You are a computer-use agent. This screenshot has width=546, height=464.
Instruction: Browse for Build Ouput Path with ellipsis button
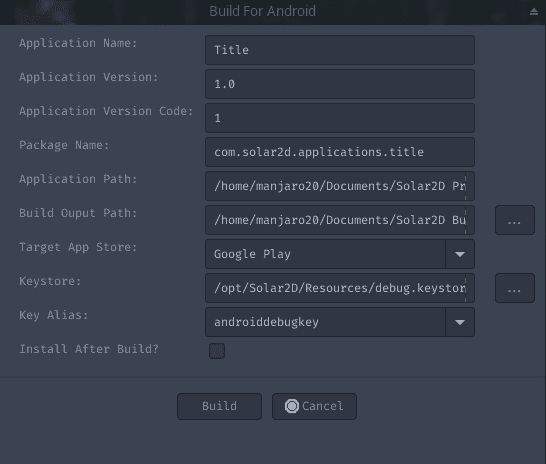coord(515,220)
